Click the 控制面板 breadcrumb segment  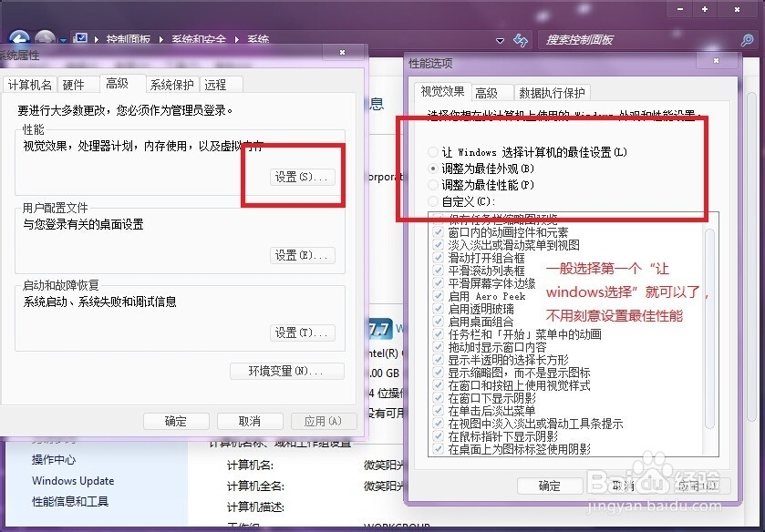[128, 39]
